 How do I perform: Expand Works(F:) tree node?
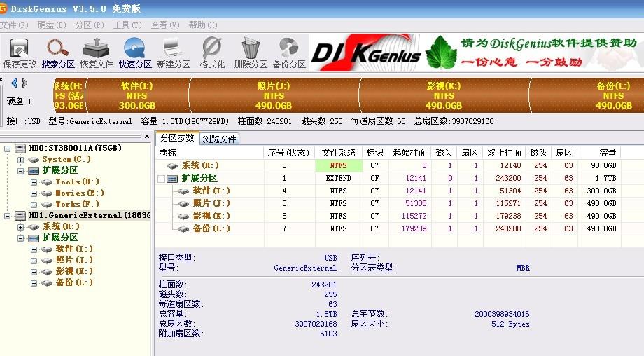pyautogui.click(x=34, y=205)
